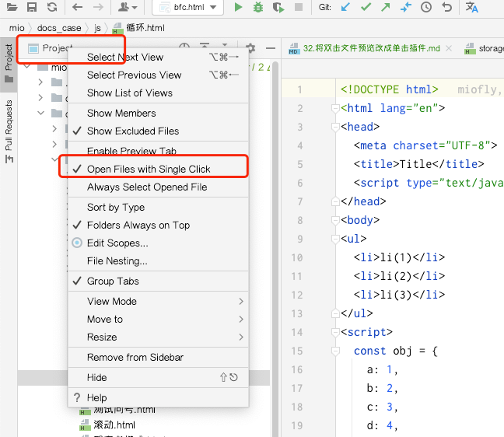This screenshot has height=437, width=504.
Task: Open File Nesting... settings
Action: click(158, 261)
